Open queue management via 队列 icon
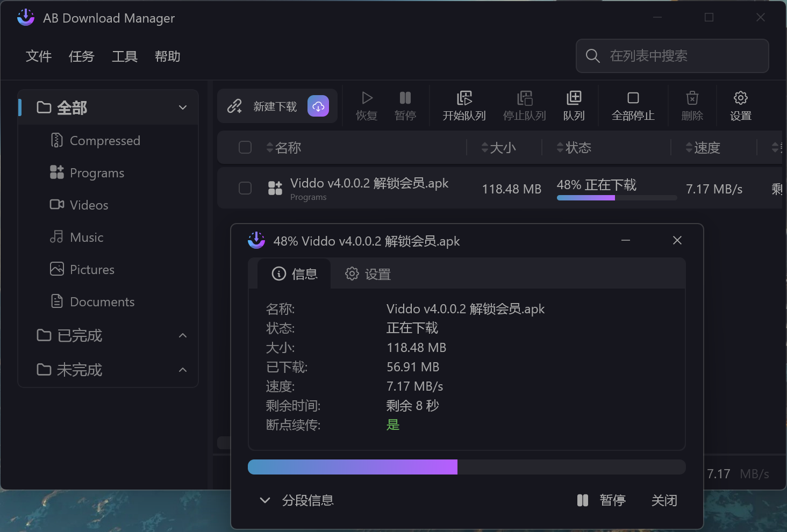Viewport: 787px width, 532px height. tap(574, 105)
